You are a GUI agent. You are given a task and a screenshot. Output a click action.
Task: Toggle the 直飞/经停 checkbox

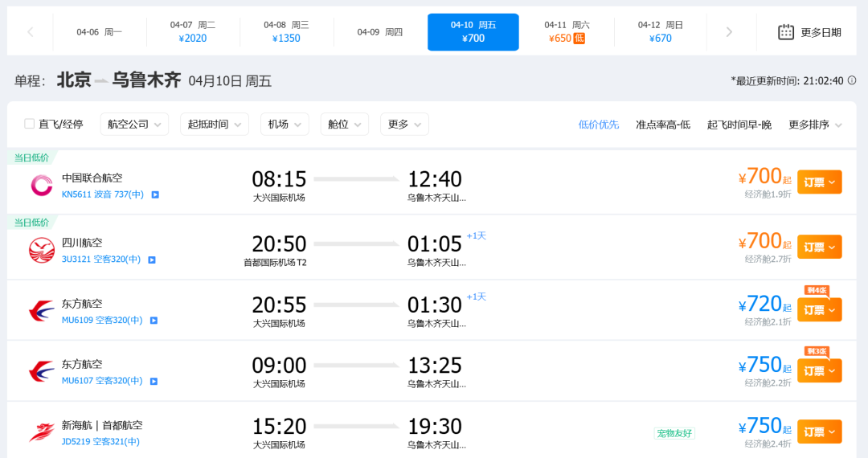[x=30, y=124]
